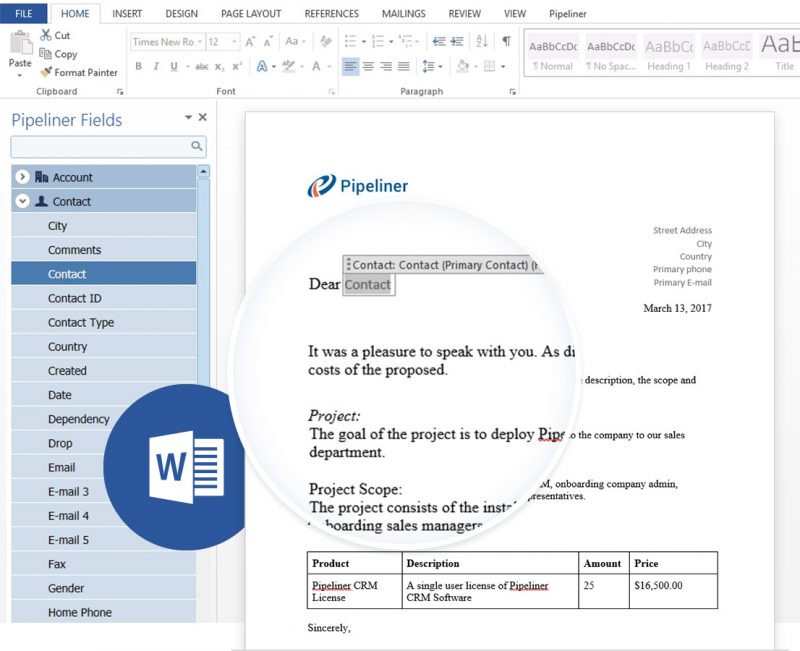Open the font name dropdown
800x651 pixels.
[x=200, y=42]
